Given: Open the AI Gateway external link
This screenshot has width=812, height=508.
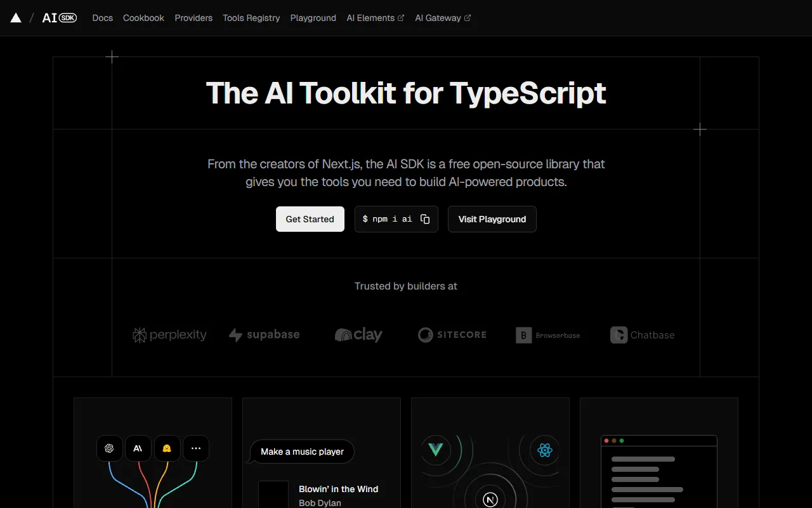Looking at the screenshot, I should 442,18.
